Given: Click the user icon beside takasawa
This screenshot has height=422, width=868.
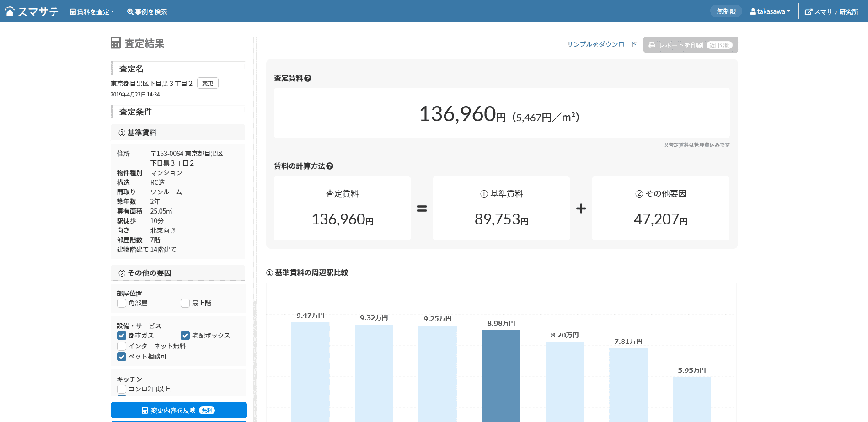Looking at the screenshot, I should [x=753, y=11].
